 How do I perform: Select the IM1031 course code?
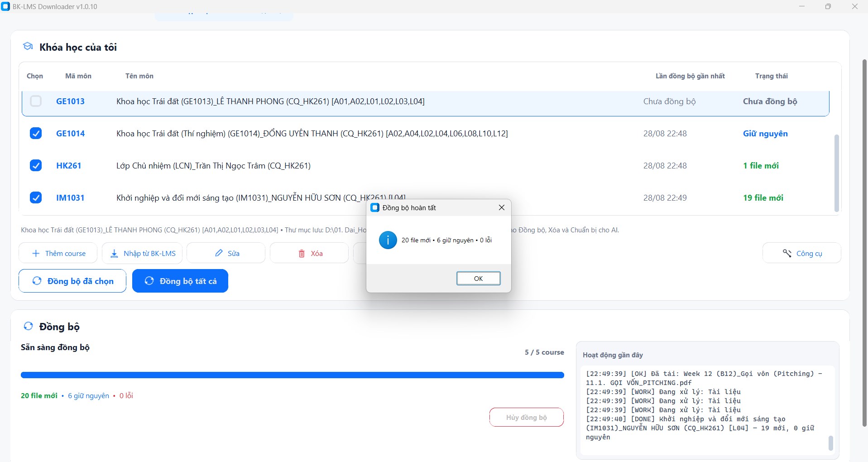point(70,197)
